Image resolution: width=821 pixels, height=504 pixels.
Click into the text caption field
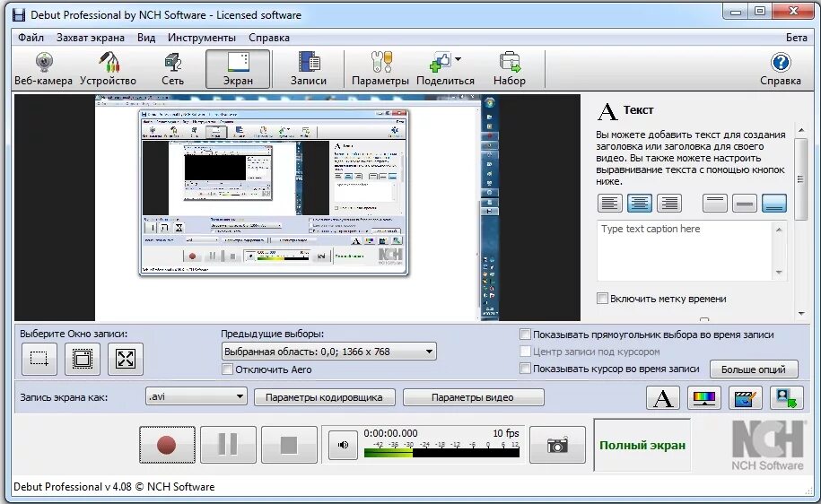[x=685, y=251]
